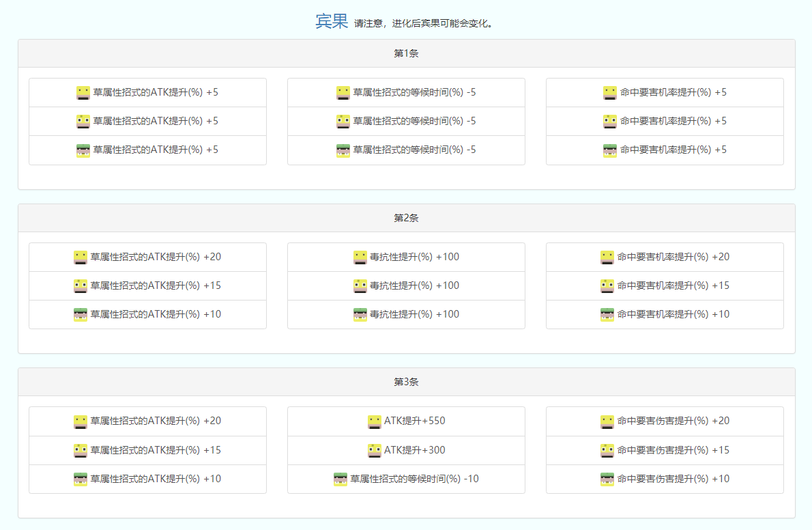This screenshot has height=530, width=812.
Task: Click the face icon beside ATK提升+550
Action: pos(374,421)
